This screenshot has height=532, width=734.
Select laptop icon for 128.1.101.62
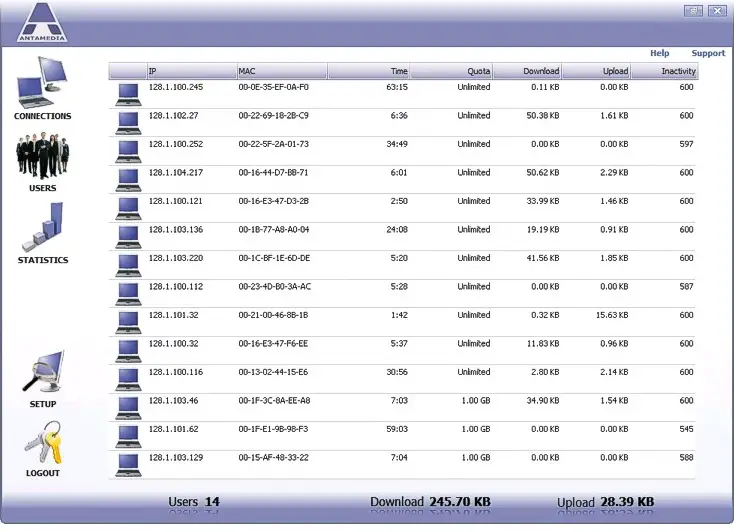pyautogui.click(x=128, y=437)
